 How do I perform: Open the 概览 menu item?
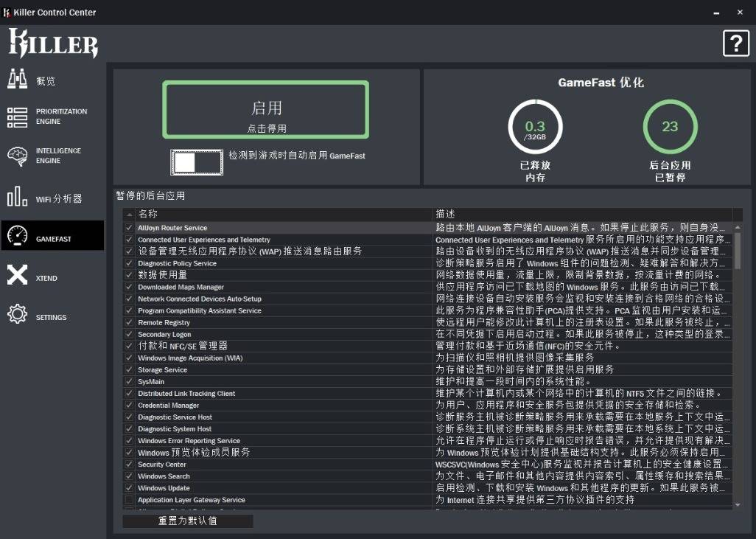[x=46, y=81]
